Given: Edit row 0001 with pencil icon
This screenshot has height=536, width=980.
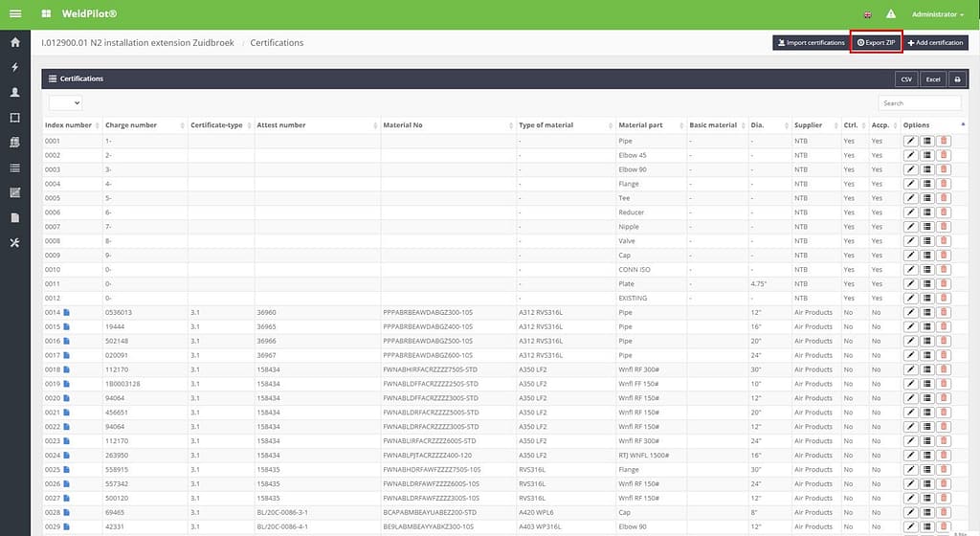Looking at the screenshot, I should [x=910, y=141].
